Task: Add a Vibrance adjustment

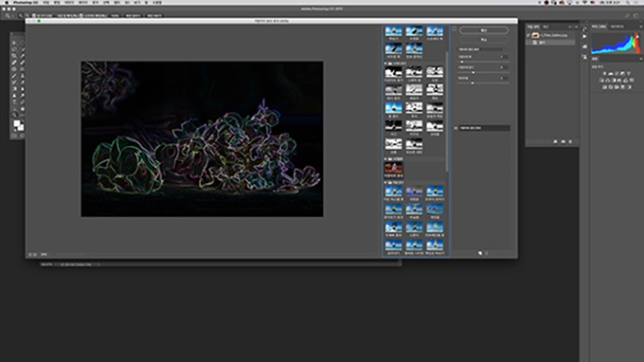Action: 629,73
